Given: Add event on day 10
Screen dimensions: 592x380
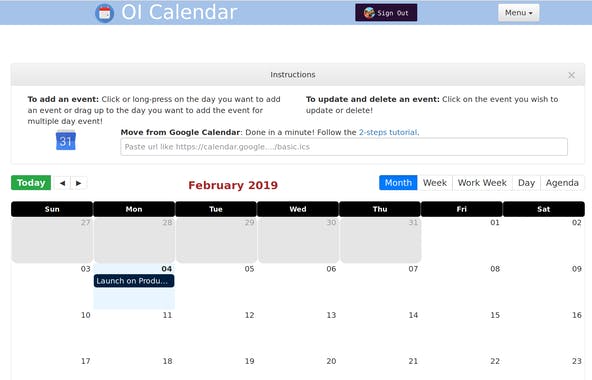Looking at the screenshot, I should (x=52, y=332).
